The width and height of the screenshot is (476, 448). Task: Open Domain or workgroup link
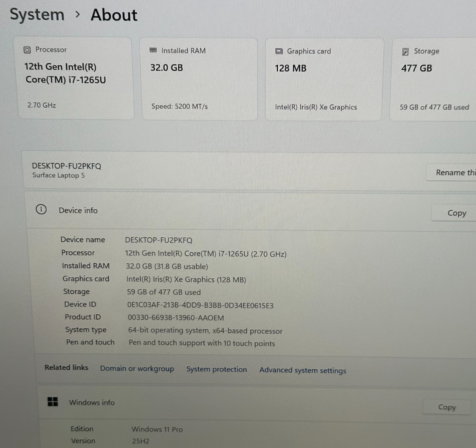pos(137,368)
